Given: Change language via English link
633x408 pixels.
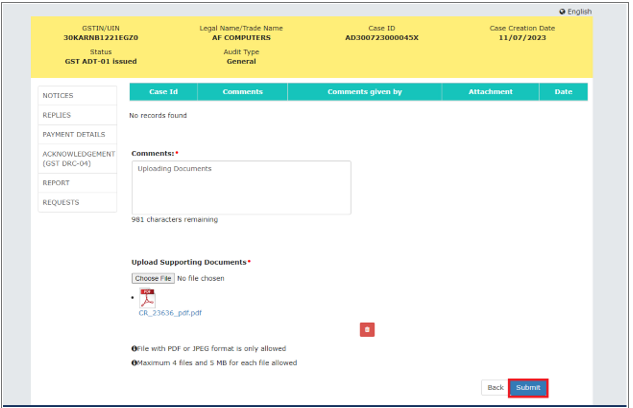Looking at the screenshot, I should (x=579, y=12).
